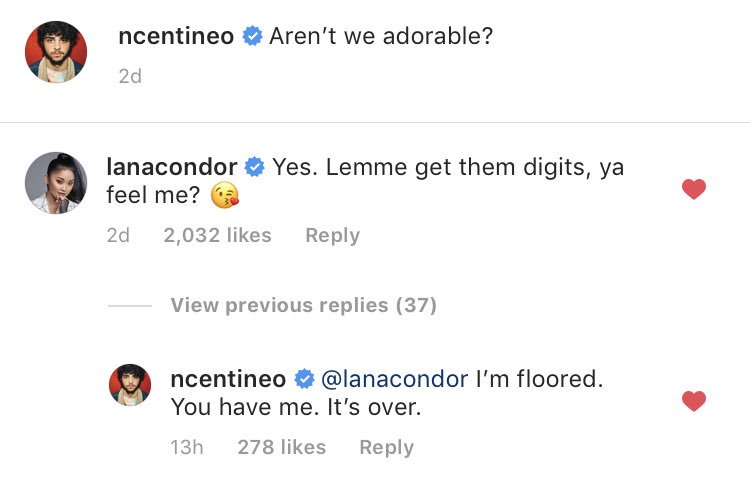Unlike lanacondor's comment with the heart
Image resolution: width=750 pixels, height=485 pixels.
click(x=693, y=189)
